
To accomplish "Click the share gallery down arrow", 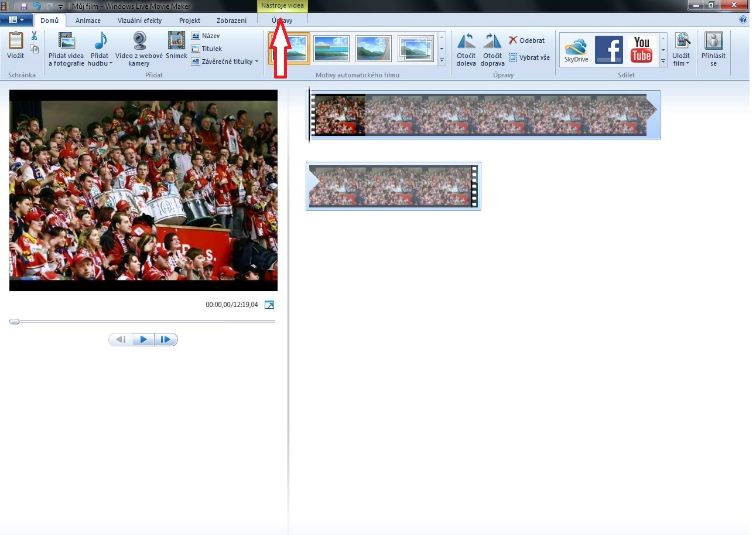I will [663, 50].
